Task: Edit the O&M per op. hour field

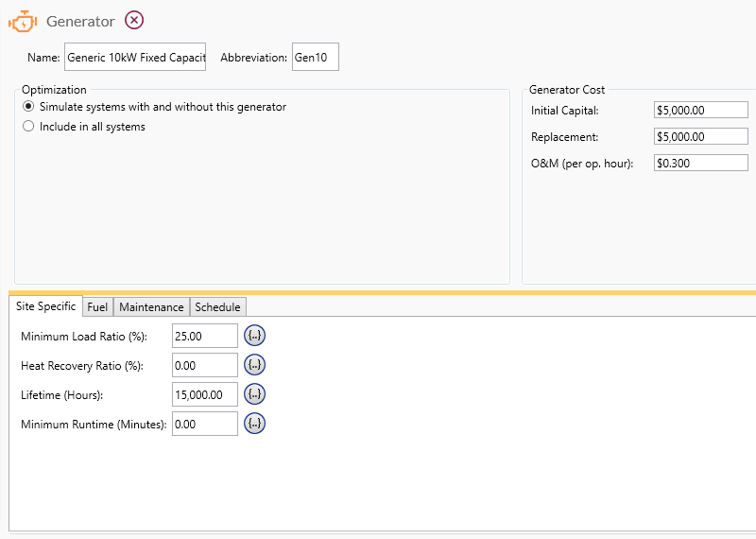Action: [700, 164]
